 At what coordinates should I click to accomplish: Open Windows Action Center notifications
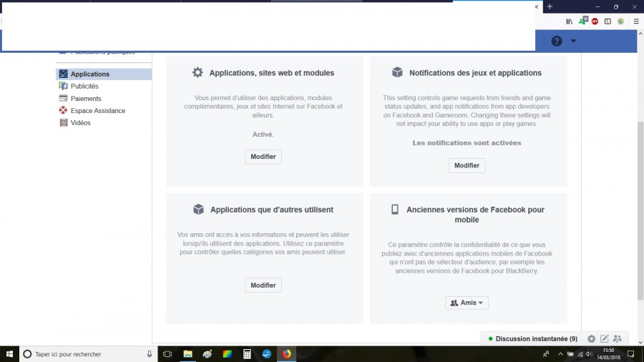[631, 354]
